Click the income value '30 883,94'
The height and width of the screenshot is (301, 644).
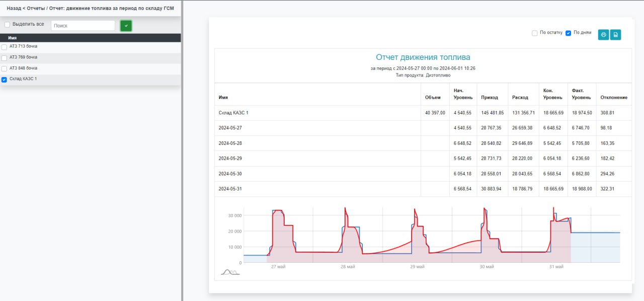(491, 189)
